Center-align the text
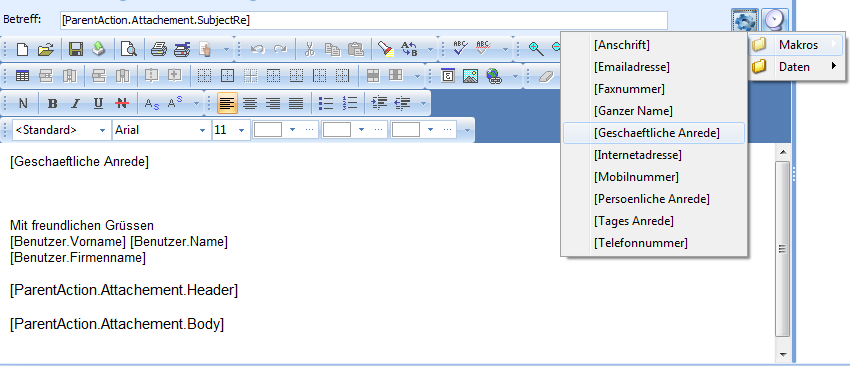Screen dimensions: 850x366 pyautogui.click(x=250, y=103)
